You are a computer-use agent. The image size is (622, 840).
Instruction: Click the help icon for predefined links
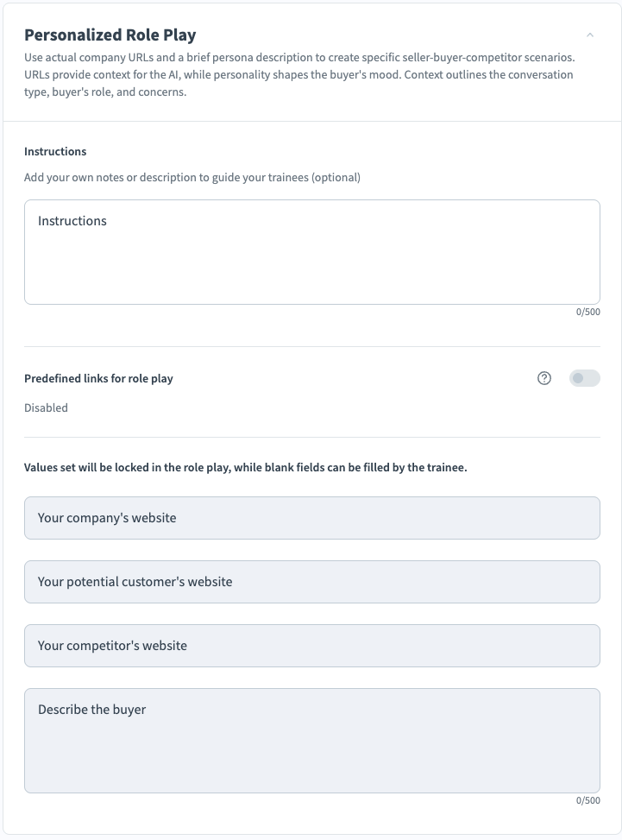click(x=544, y=378)
